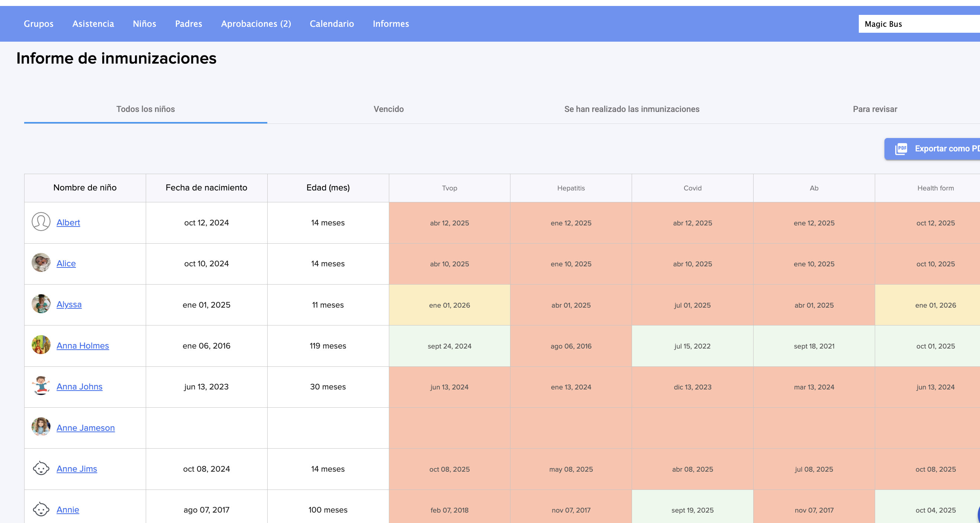
Task: Go to Informes in navigation
Action: coord(390,23)
